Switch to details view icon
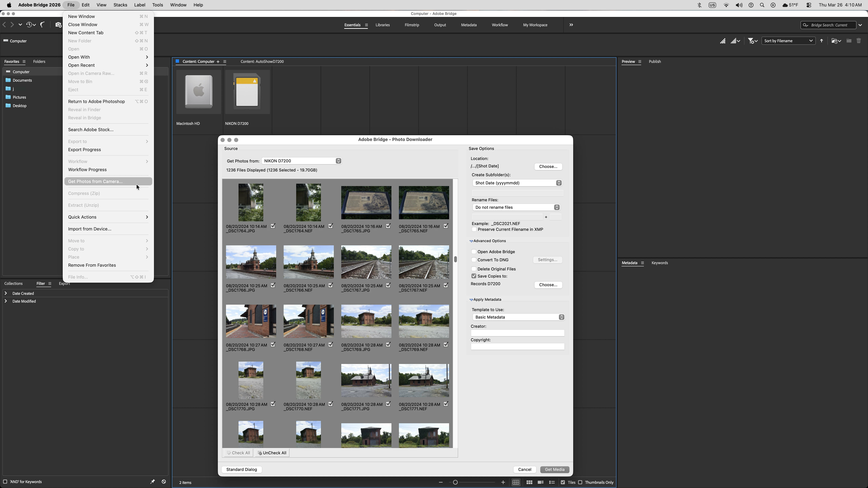 click(540, 482)
